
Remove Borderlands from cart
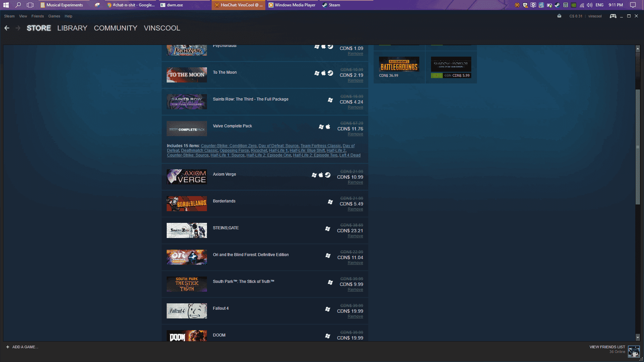(356, 209)
